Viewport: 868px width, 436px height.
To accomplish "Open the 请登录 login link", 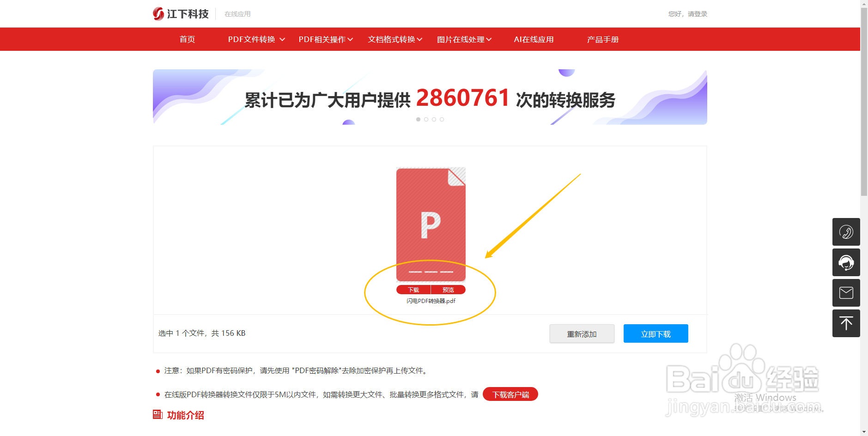I will [698, 13].
